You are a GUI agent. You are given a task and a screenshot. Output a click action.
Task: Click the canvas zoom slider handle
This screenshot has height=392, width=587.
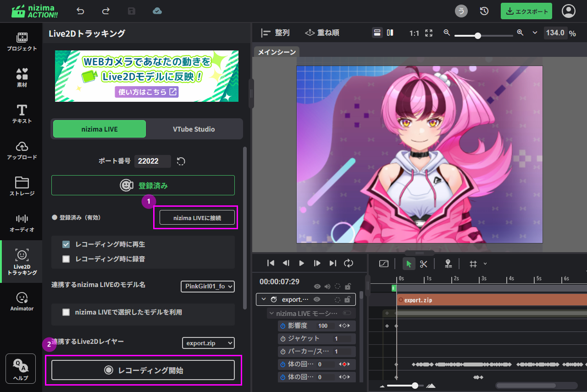pos(478,35)
